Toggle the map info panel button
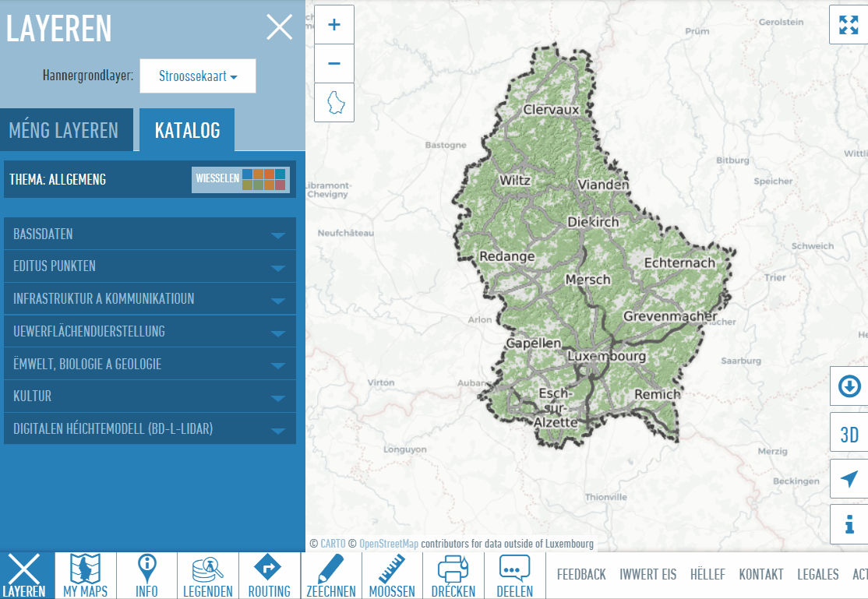Screen dimensions: 868x599 (849, 524)
